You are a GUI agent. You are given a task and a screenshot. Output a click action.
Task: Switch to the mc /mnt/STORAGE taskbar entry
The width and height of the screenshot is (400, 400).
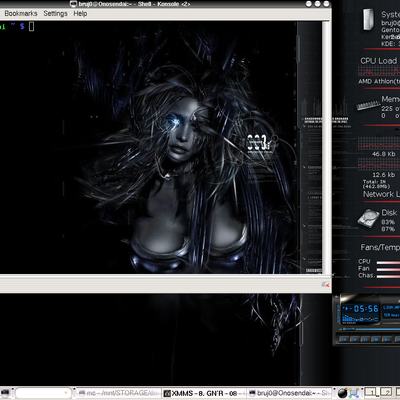click(119, 394)
